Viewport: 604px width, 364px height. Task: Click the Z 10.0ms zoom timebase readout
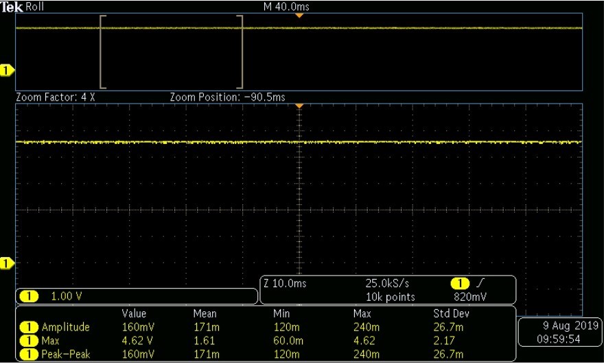[285, 284]
